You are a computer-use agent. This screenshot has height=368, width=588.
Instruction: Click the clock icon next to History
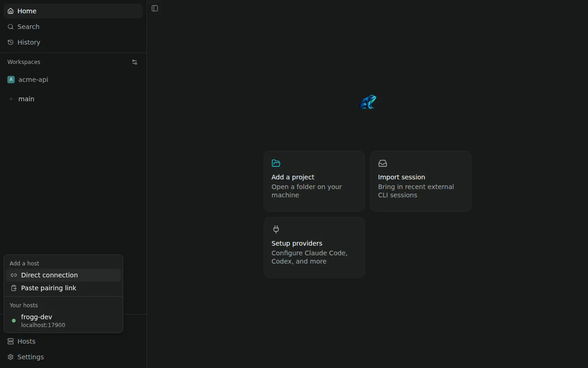(x=11, y=42)
